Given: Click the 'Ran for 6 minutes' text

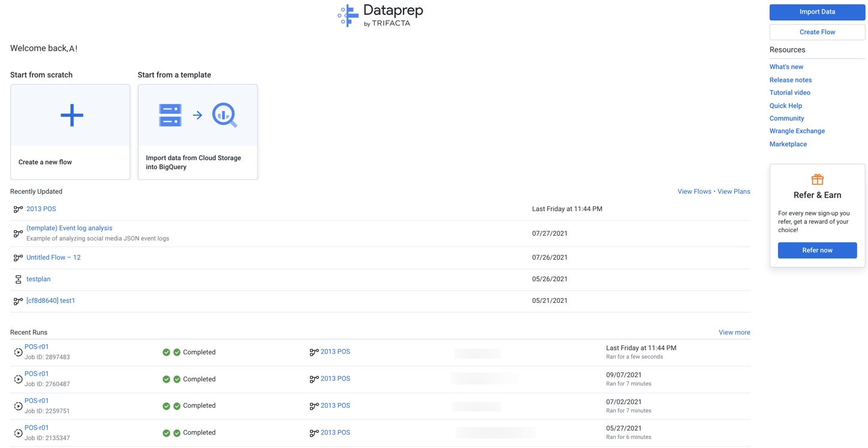Looking at the screenshot, I should 628,437.
